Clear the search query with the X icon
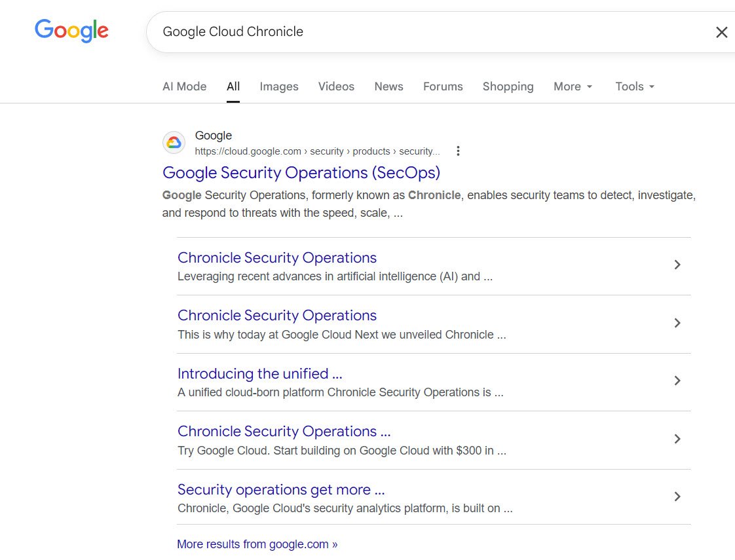735x560 pixels. tap(722, 31)
